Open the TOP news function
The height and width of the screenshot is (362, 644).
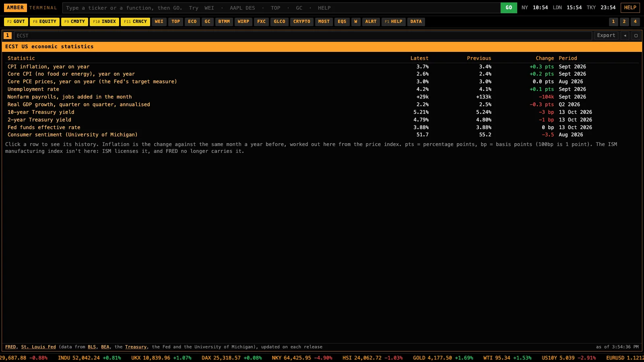[x=176, y=22]
